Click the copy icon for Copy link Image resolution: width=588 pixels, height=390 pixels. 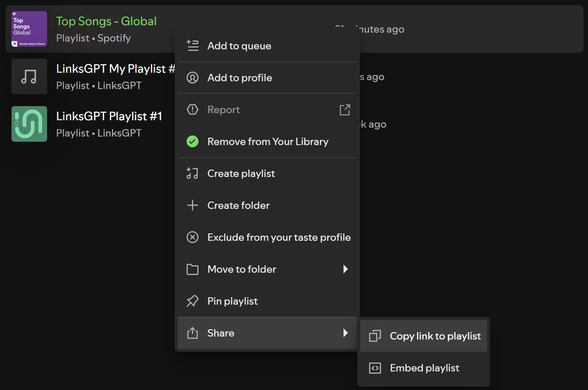point(375,336)
